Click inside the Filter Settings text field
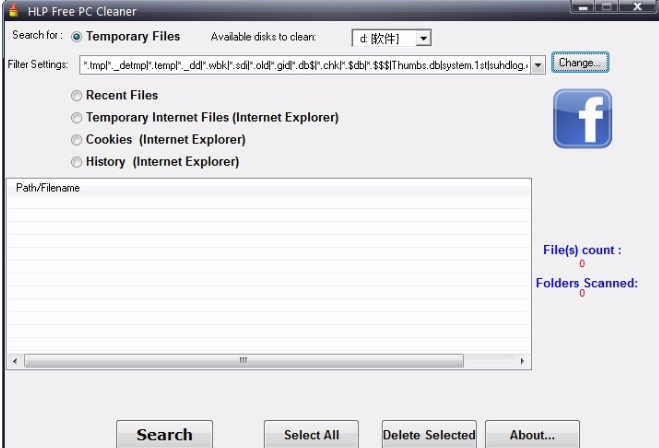The image size is (659, 448). 305,65
